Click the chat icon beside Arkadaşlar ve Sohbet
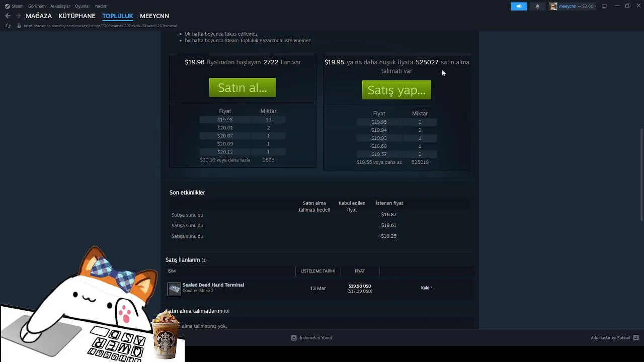This screenshot has width=644, height=362. [x=636, y=338]
